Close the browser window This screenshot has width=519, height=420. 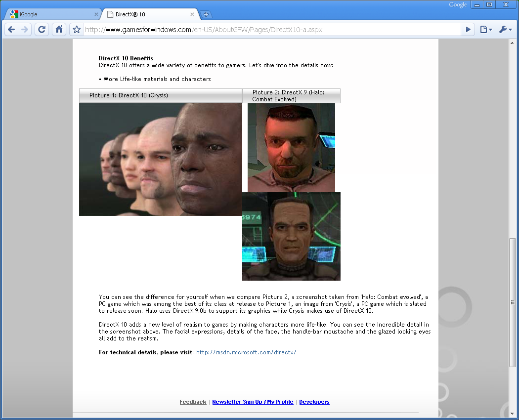pyautogui.click(x=506, y=4)
